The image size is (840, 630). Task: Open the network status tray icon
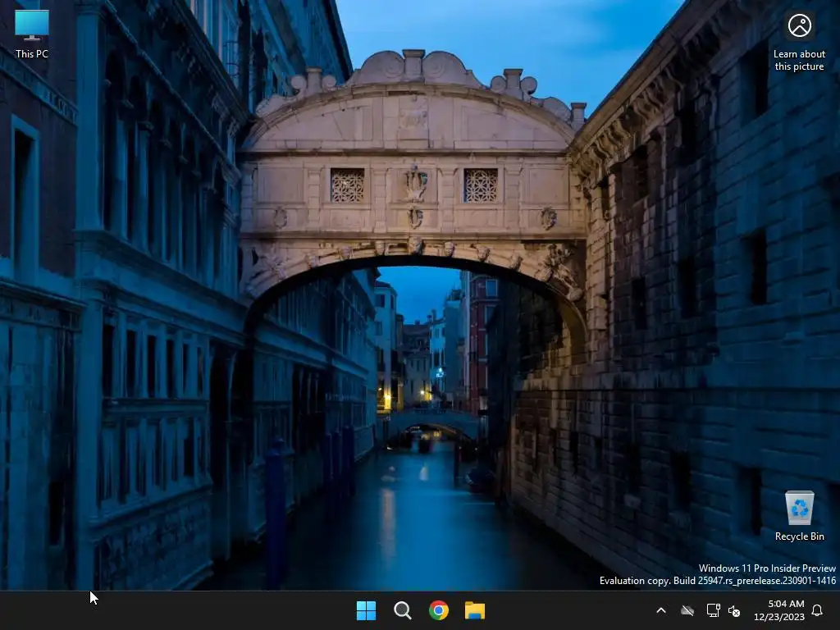(713, 610)
